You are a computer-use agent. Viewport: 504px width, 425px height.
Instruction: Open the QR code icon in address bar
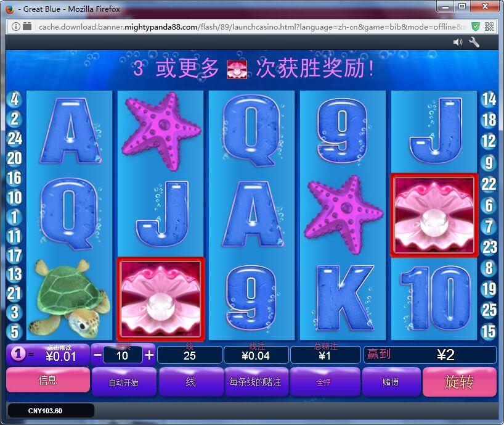click(489, 27)
